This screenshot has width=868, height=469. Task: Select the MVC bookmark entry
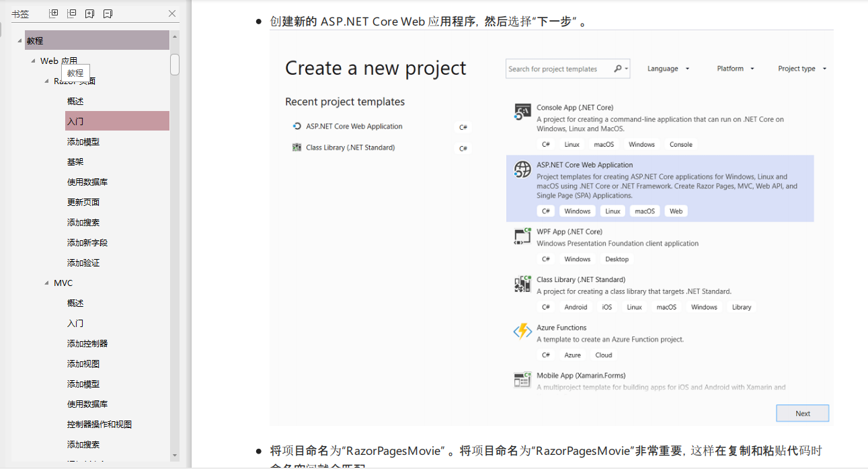[63, 283]
